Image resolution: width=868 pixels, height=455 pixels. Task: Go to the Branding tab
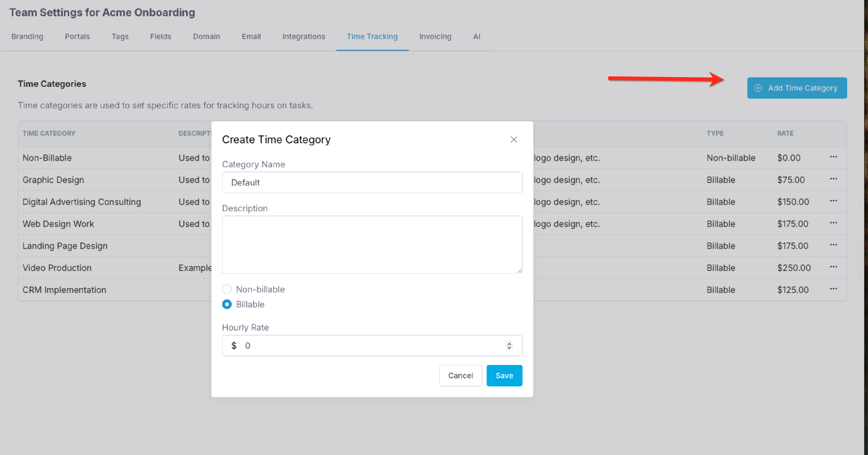point(27,36)
